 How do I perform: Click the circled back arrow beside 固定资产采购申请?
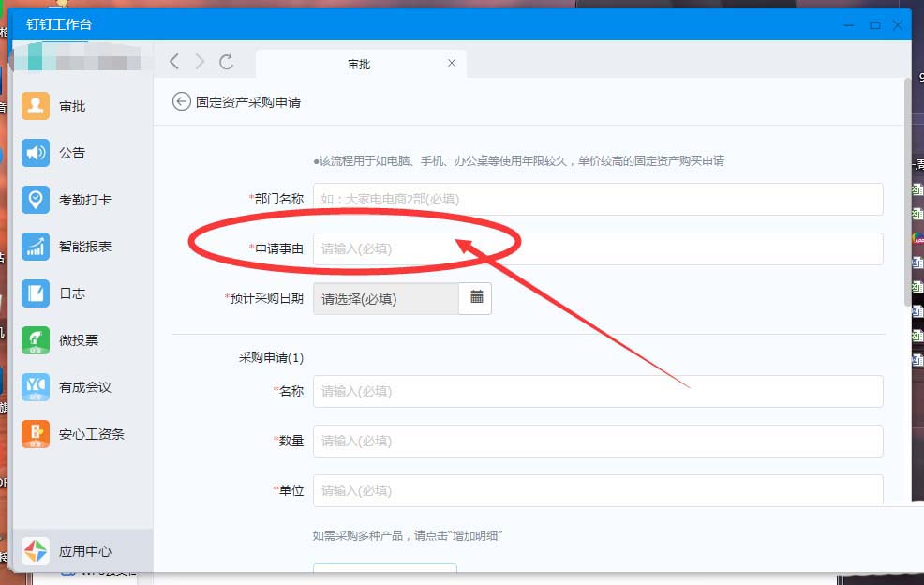click(182, 102)
